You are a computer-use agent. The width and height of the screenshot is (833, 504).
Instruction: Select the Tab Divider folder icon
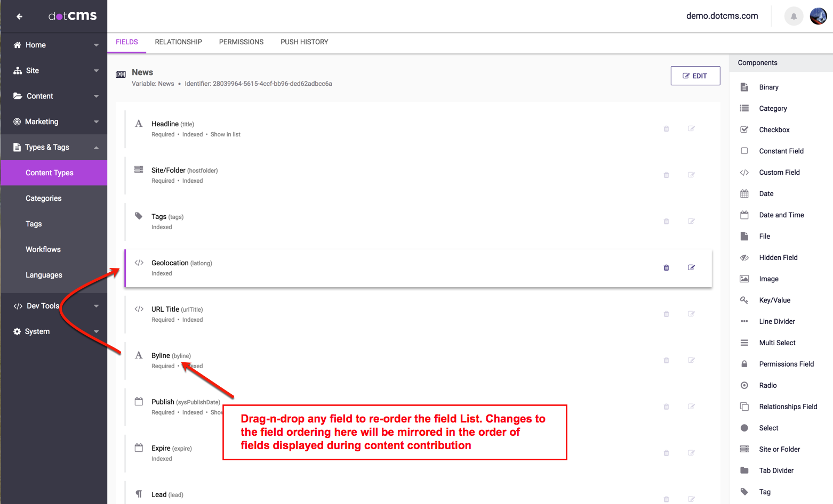[x=744, y=470]
